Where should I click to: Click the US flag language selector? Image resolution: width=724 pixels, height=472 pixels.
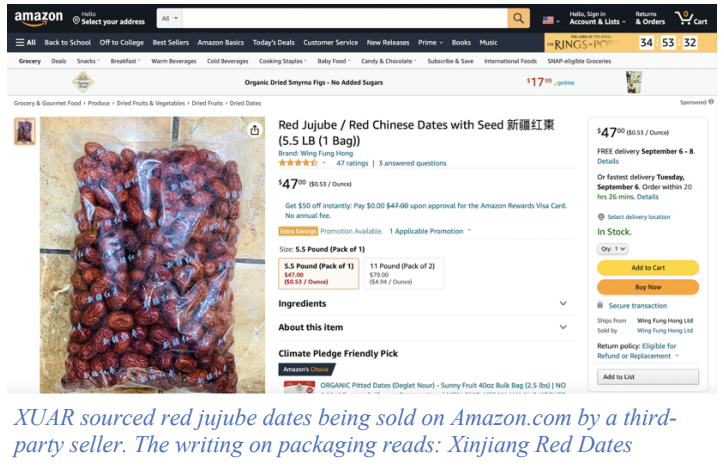pos(551,20)
